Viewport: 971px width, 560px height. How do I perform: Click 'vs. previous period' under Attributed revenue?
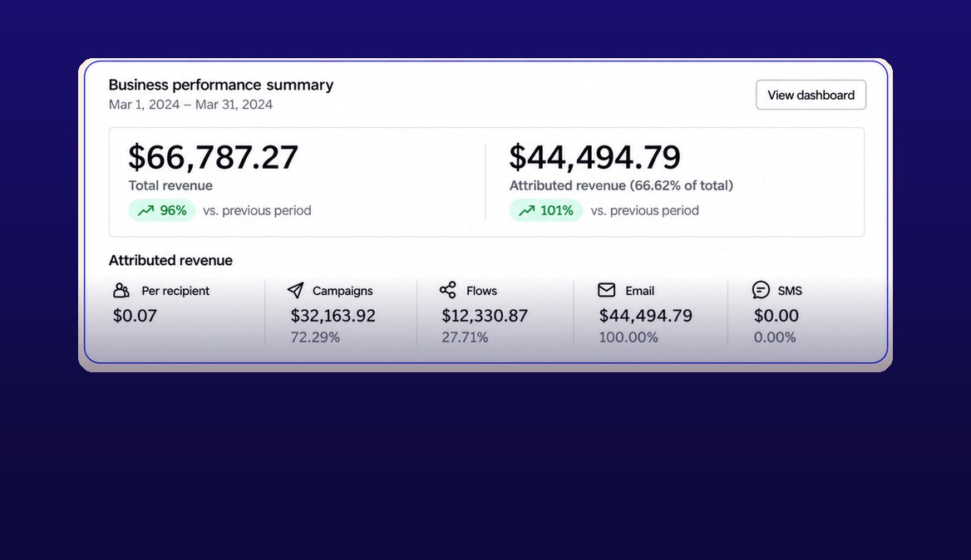coord(644,210)
